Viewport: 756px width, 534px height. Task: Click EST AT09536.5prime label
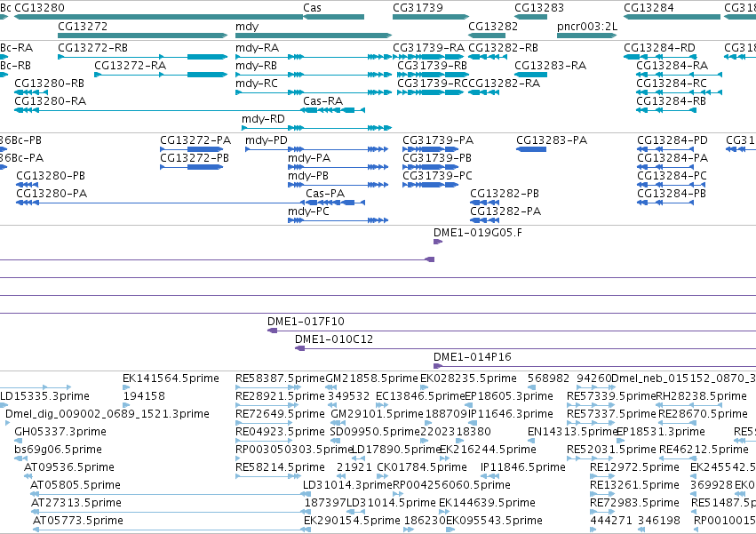tap(69, 467)
